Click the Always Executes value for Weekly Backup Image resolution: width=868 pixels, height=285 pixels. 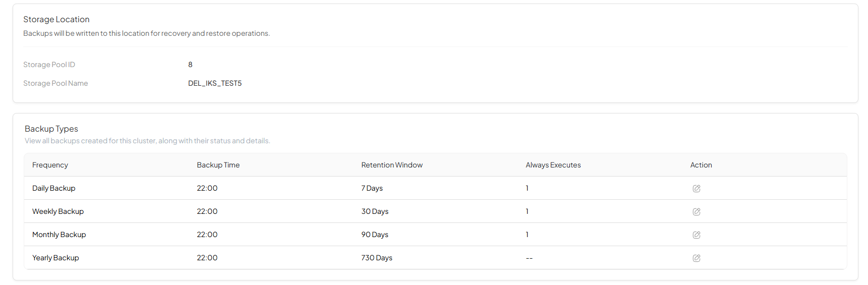tap(527, 211)
